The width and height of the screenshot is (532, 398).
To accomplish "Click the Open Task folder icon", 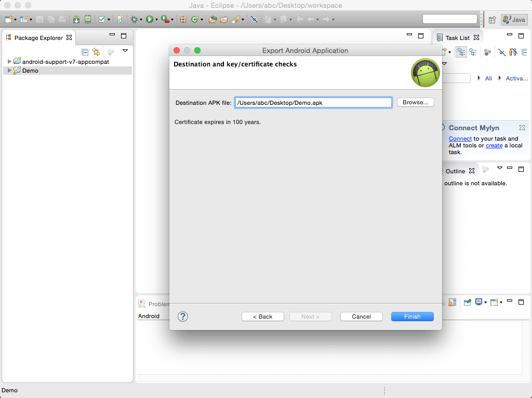I will click(224, 19).
